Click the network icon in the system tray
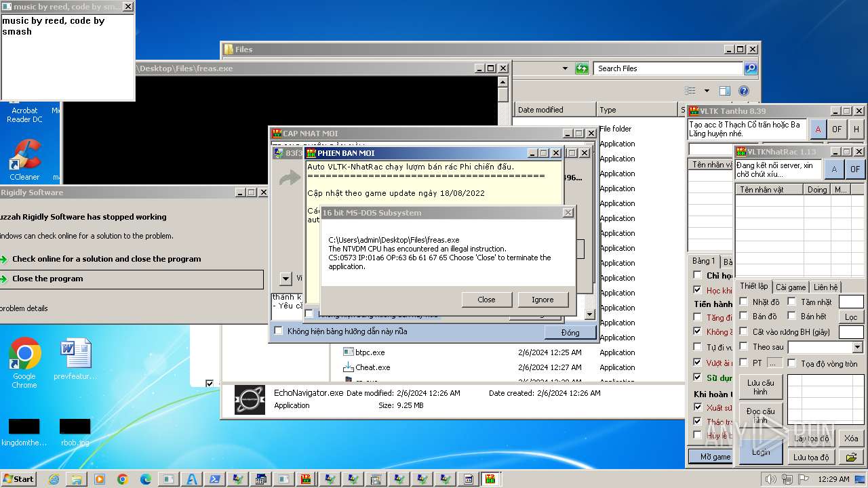The image size is (868, 488). (x=787, y=479)
